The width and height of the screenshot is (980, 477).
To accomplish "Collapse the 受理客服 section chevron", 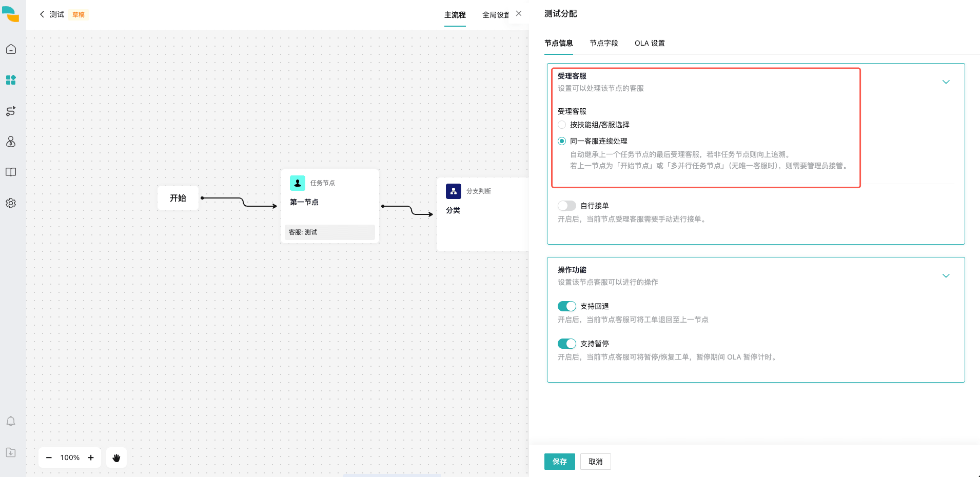I will coord(946,82).
